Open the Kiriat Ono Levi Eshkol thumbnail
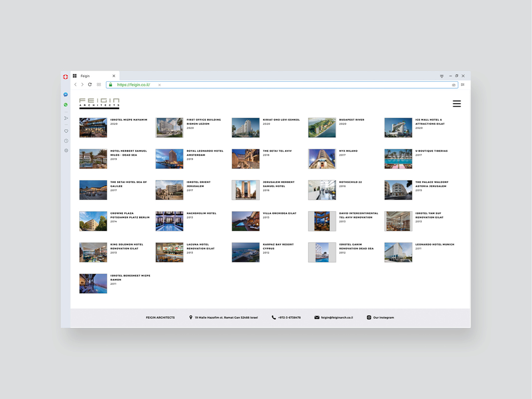Image resolution: width=532 pixels, height=399 pixels. 246,128
